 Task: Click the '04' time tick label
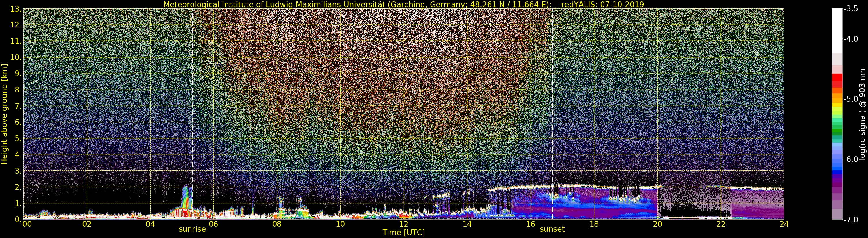[x=150, y=224]
